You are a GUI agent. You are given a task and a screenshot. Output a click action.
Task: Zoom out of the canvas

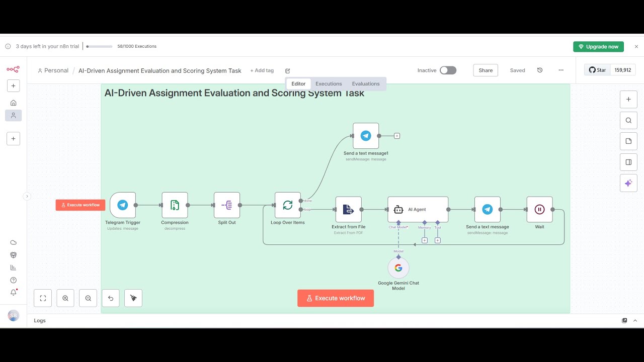coord(88,298)
